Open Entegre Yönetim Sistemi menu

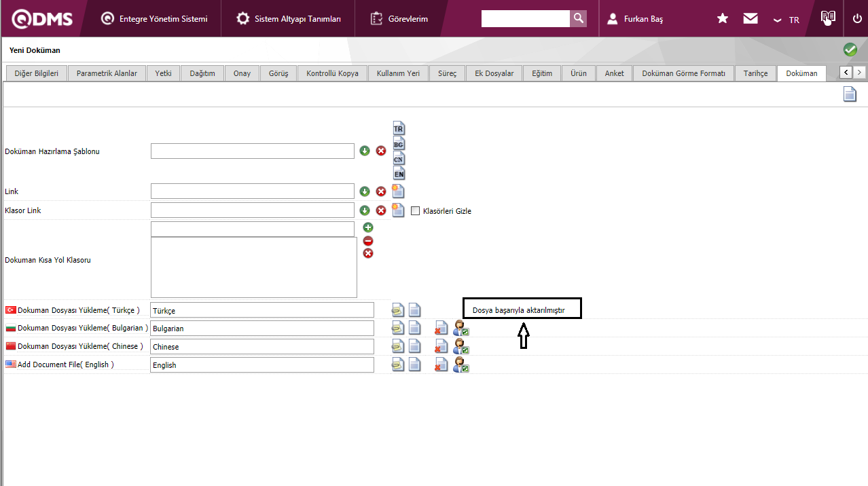154,19
